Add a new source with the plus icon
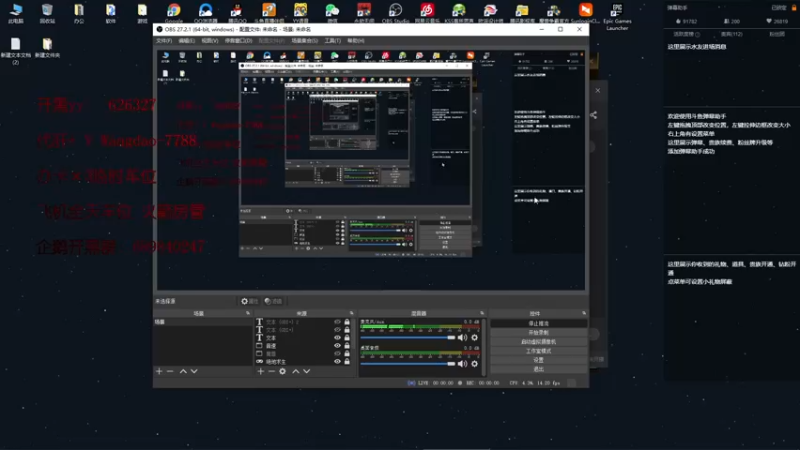800x450 pixels. pyautogui.click(x=261, y=371)
